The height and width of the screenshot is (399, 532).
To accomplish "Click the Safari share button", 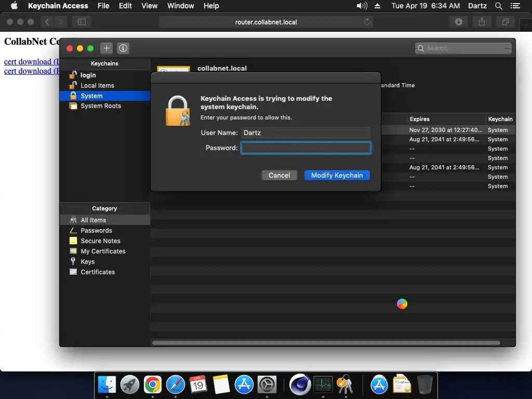I will [482, 22].
